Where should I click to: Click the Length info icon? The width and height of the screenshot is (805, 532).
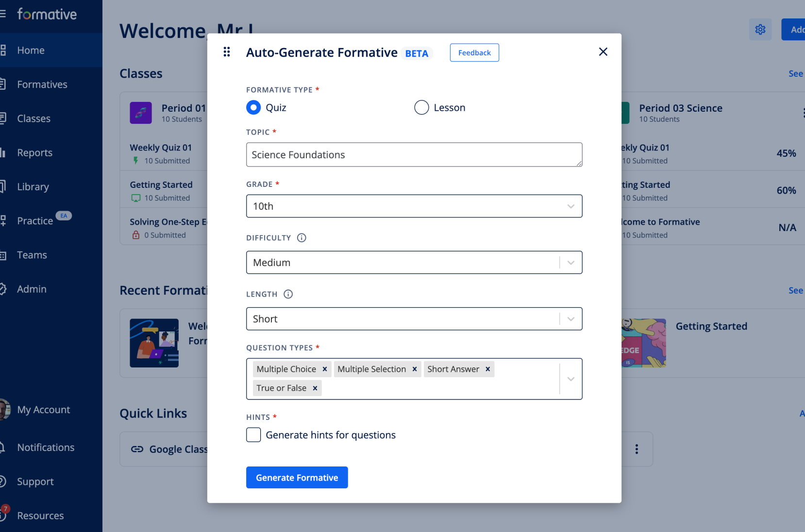click(288, 294)
